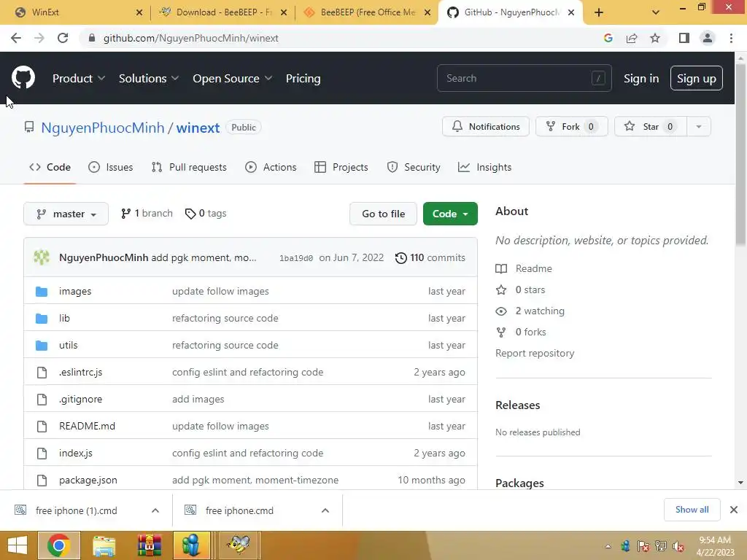Switch to the Download - BeeBEEP browser tab
The width and height of the screenshot is (747, 560).
[222, 12]
